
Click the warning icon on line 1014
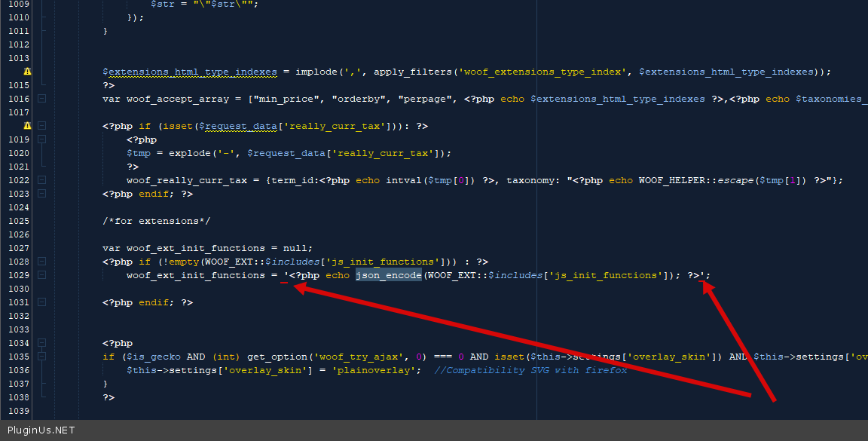[28, 72]
